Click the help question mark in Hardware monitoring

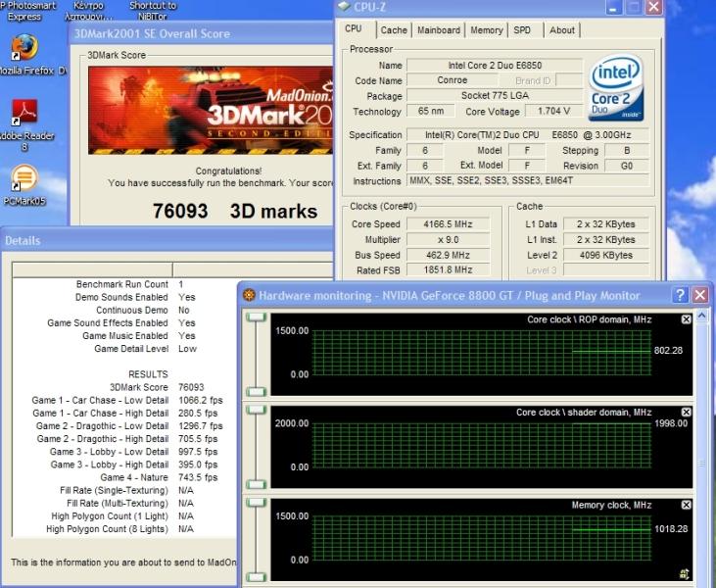[x=680, y=295]
